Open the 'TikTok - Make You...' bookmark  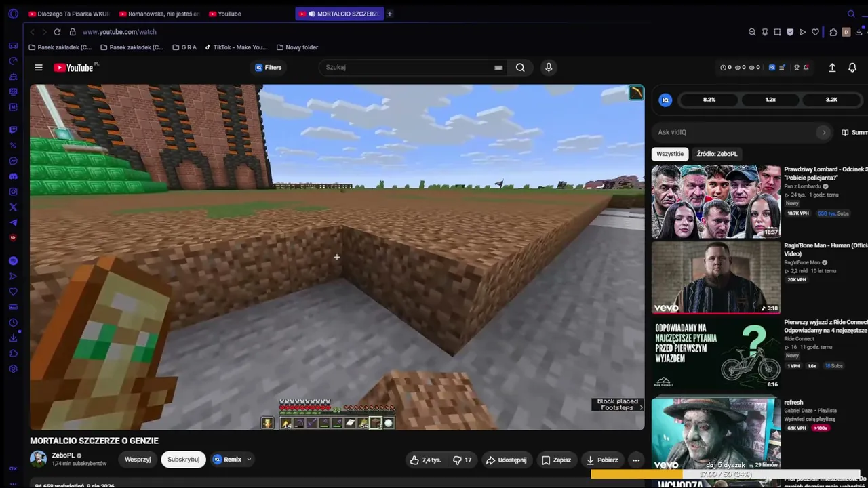pyautogui.click(x=236, y=47)
